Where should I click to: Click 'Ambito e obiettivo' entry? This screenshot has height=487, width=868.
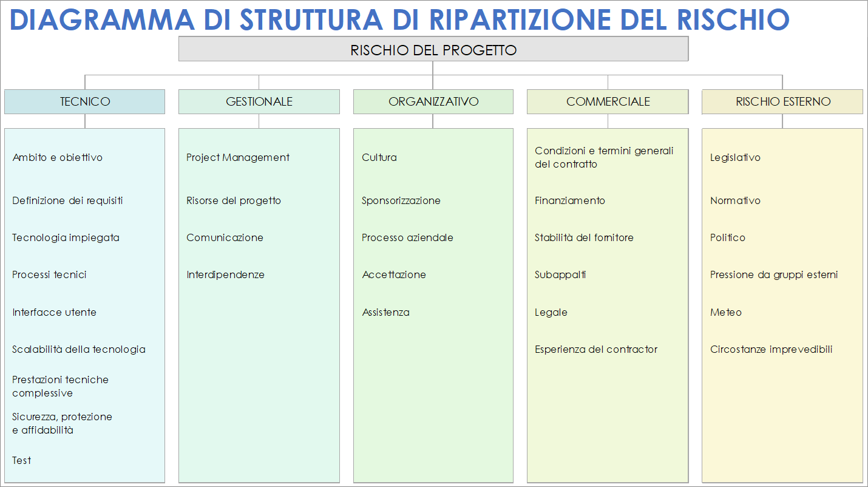pos(58,157)
